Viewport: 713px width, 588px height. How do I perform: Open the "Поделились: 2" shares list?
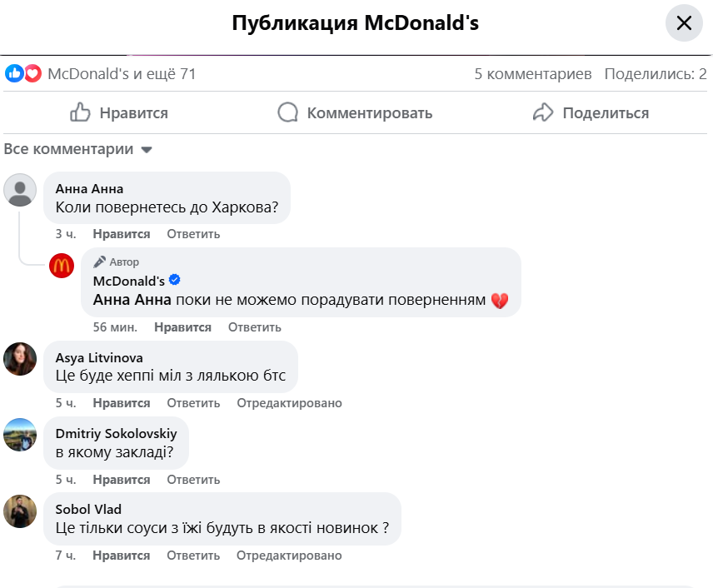(x=656, y=74)
